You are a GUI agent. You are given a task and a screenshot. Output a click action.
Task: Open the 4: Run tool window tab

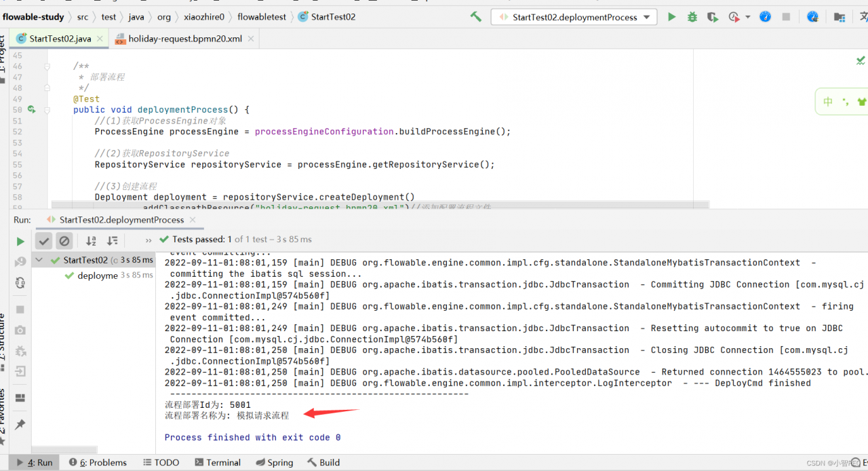tap(35, 462)
